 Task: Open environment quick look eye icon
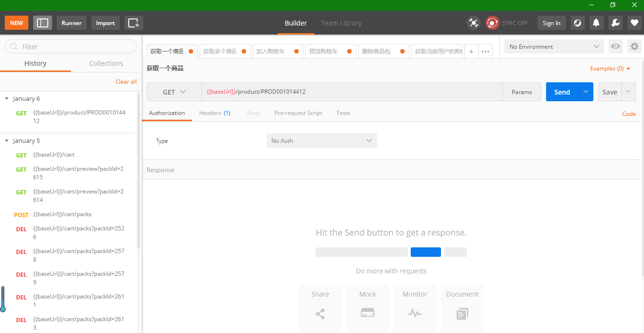pos(616,46)
